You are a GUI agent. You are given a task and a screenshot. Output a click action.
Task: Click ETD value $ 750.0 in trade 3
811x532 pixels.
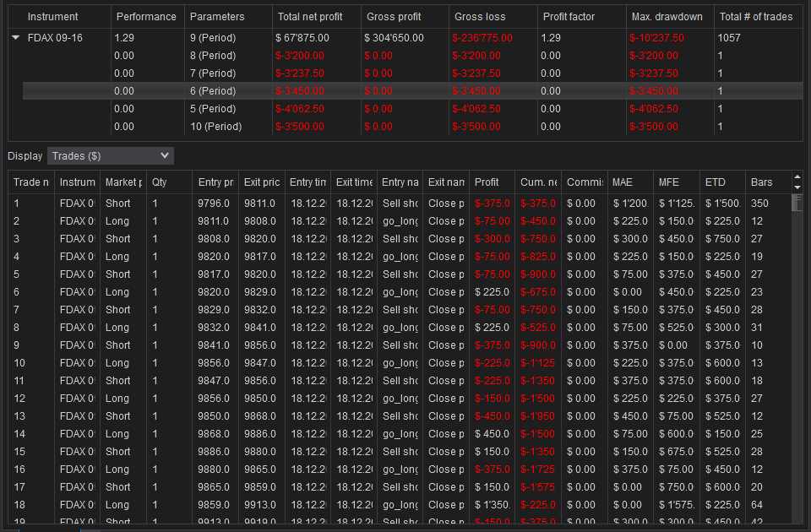pos(722,239)
